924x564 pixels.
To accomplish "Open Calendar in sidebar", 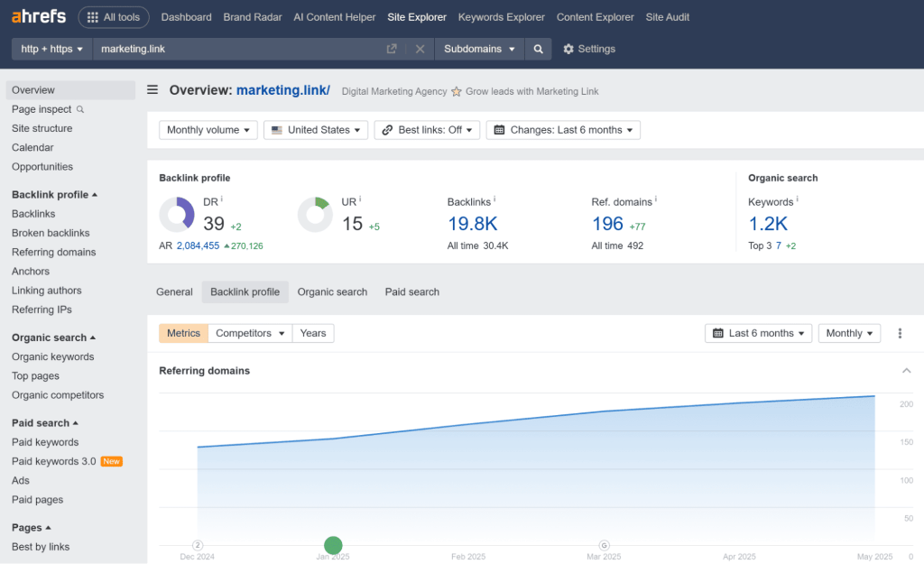I will pos(32,147).
